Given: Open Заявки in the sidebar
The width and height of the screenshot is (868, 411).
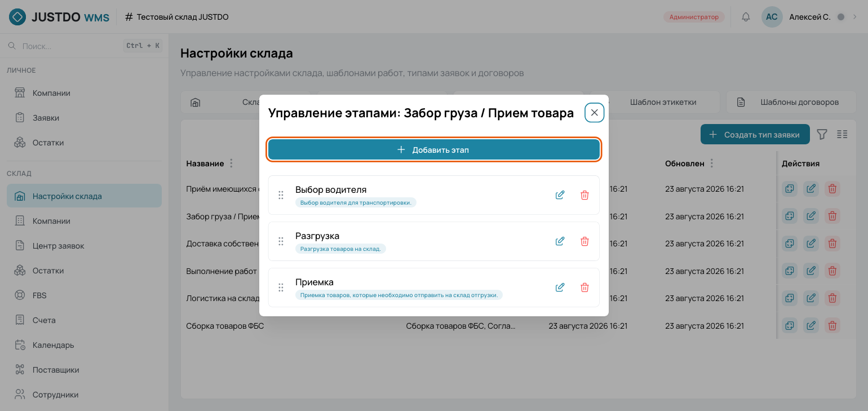Looking at the screenshot, I should tap(85, 118).
